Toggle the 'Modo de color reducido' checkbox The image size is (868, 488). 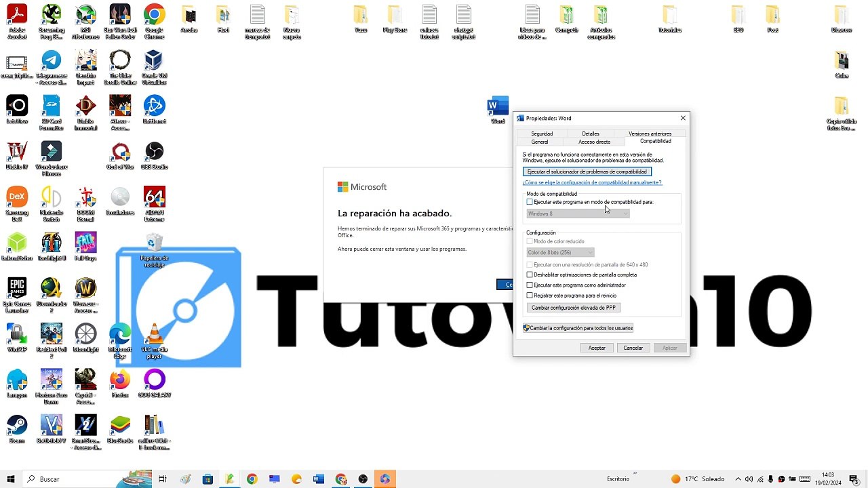(530, 241)
